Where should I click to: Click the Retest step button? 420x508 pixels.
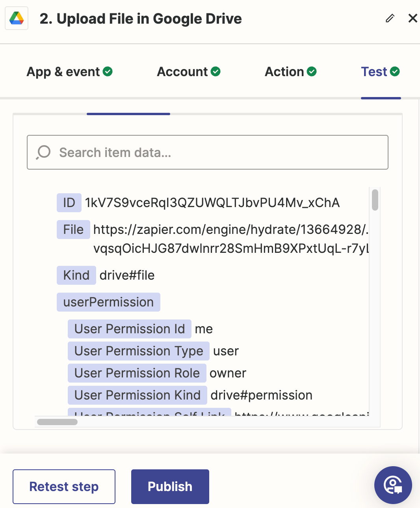coord(64,486)
